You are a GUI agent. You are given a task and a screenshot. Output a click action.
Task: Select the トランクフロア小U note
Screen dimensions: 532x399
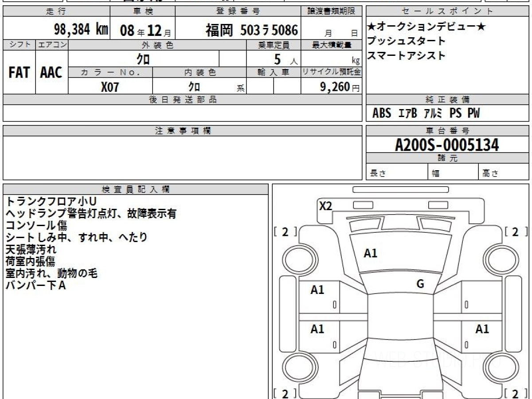coord(51,202)
